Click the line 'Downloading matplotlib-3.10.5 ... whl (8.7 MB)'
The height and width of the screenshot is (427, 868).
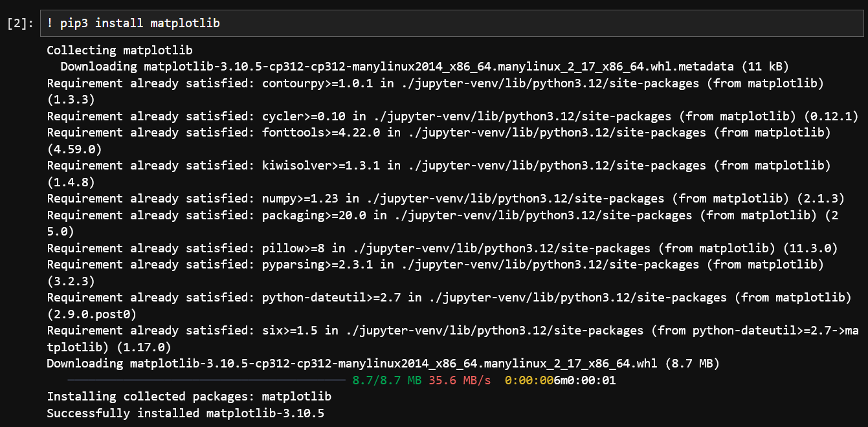click(x=383, y=363)
